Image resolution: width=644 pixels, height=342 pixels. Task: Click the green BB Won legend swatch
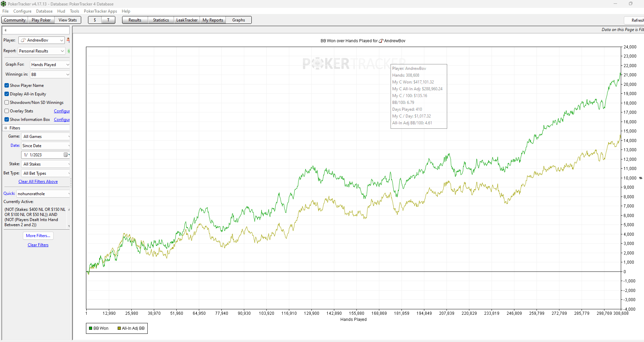click(91, 328)
